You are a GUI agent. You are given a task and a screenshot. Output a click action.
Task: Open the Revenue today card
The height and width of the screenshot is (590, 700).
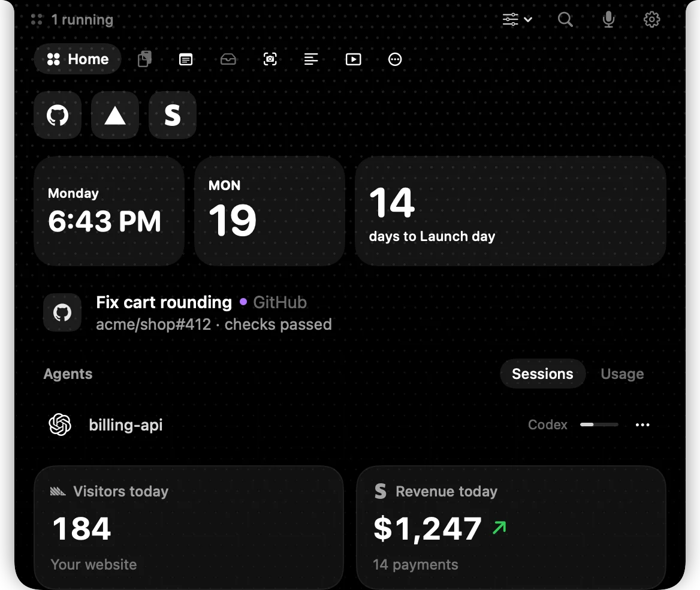pyautogui.click(x=511, y=528)
